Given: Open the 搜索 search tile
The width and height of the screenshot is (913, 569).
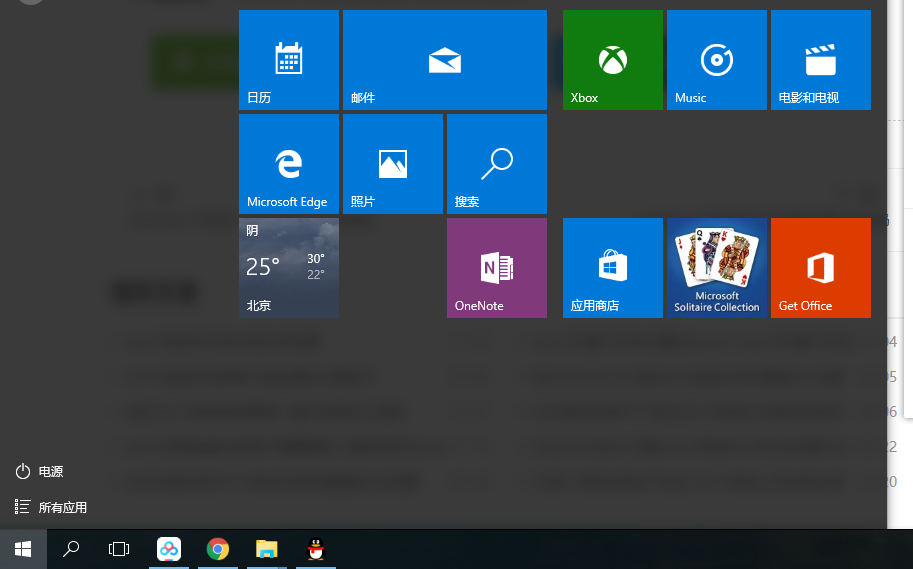Looking at the screenshot, I should tap(497, 164).
